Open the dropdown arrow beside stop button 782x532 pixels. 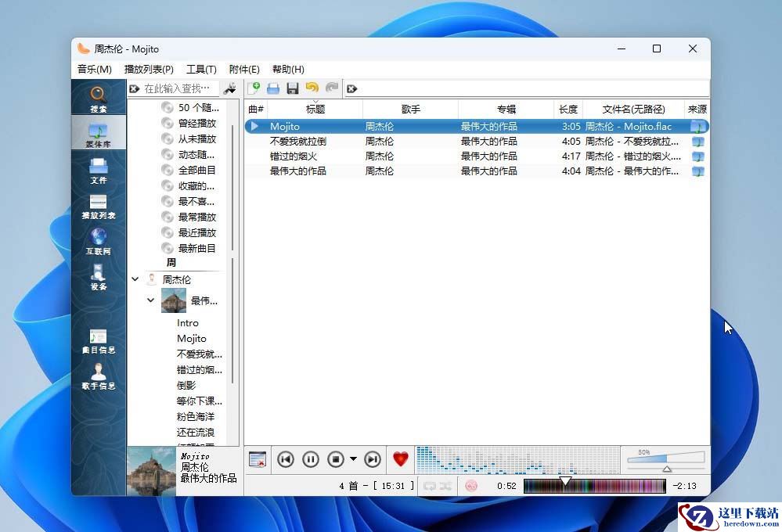click(x=353, y=459)
